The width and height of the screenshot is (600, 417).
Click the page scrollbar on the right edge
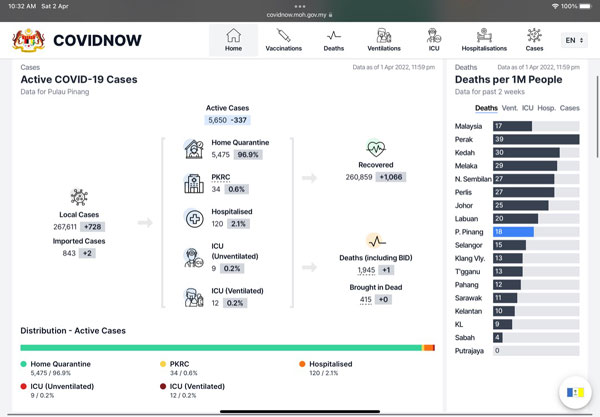[597, 117]
